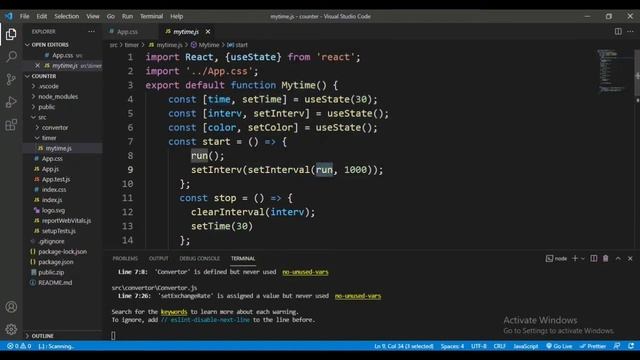Split the editor to the right
Screen dimensions: 640x360
pyautogui.click(x=618, y=31)
